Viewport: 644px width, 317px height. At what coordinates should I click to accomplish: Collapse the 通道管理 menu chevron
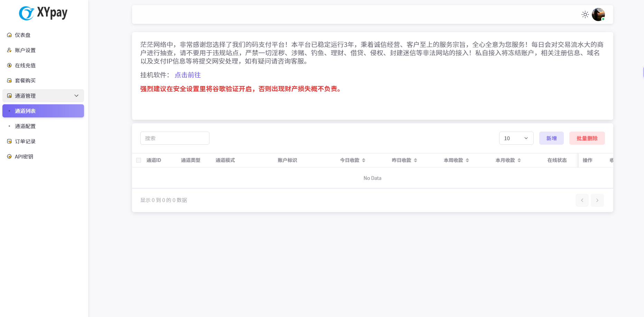[76, 96]
